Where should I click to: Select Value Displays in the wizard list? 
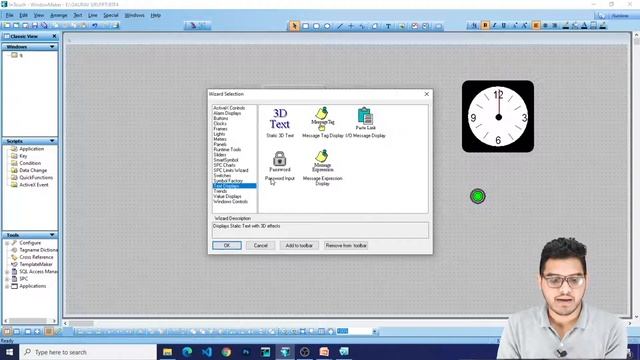tap(227, 196)
